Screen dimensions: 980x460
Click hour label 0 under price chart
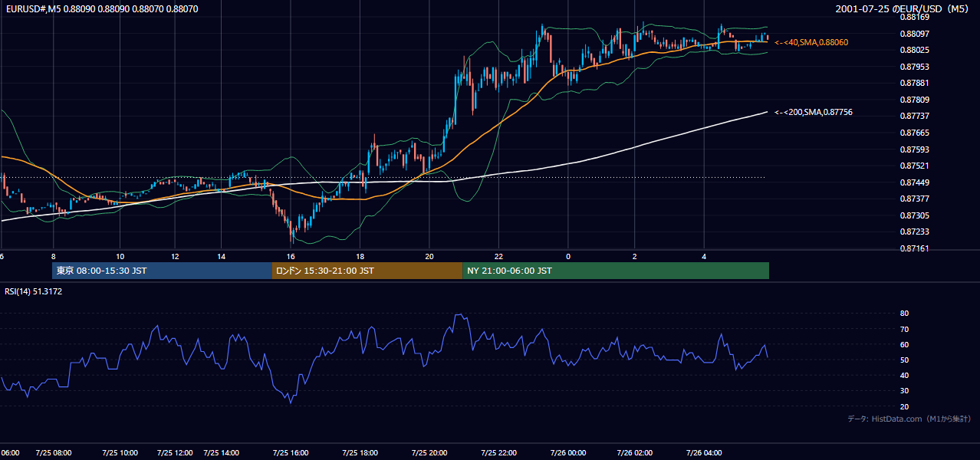[568, 256]
